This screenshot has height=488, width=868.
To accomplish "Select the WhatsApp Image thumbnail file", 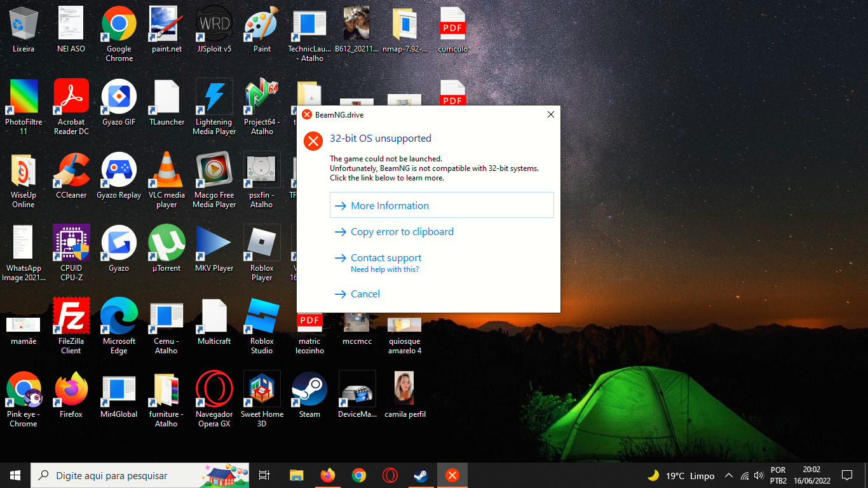I will coord(24,243).
